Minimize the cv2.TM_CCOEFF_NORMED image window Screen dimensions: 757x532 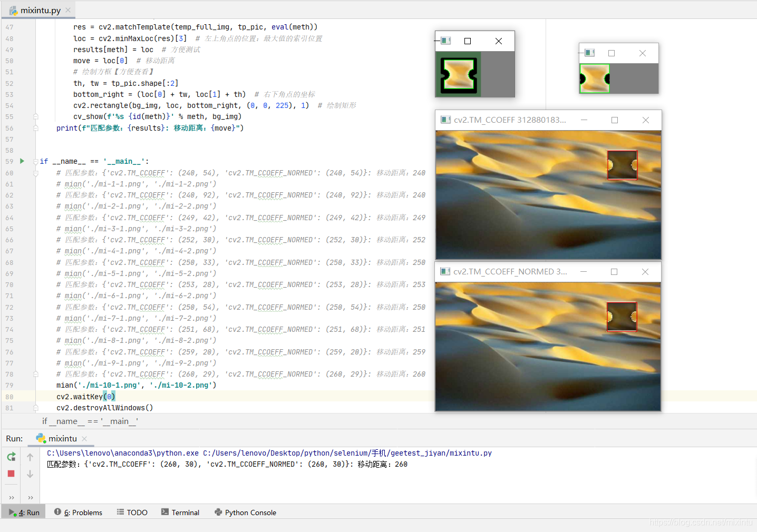click(584, 271)
